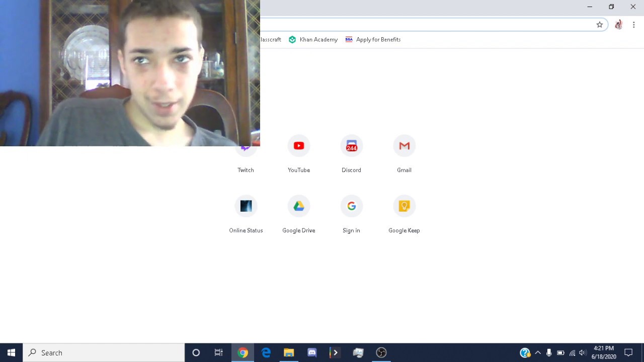This screenshot has height=362, width=644.
Task: Show hidden system tray icons
Action: pyautogui.click(x=538, y=352)
